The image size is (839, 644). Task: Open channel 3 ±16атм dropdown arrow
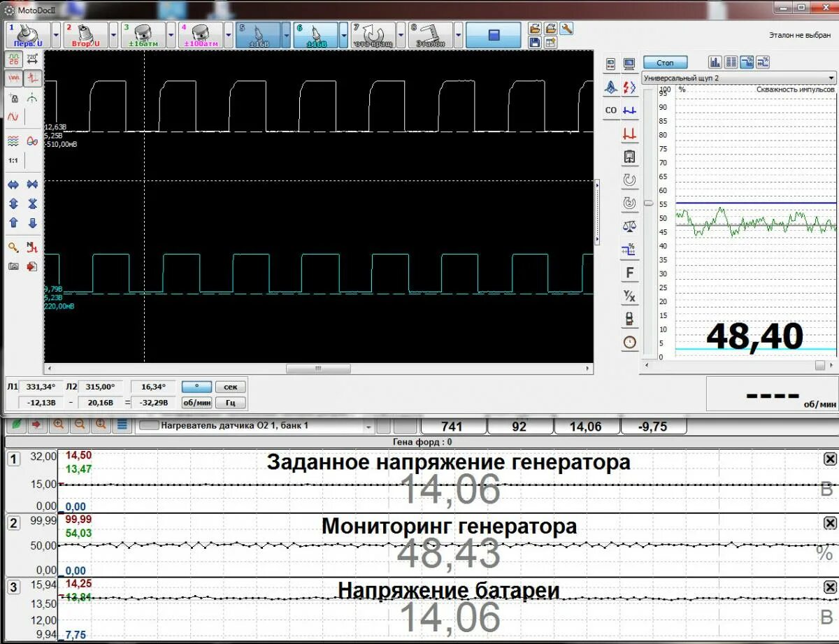point(171,34)
